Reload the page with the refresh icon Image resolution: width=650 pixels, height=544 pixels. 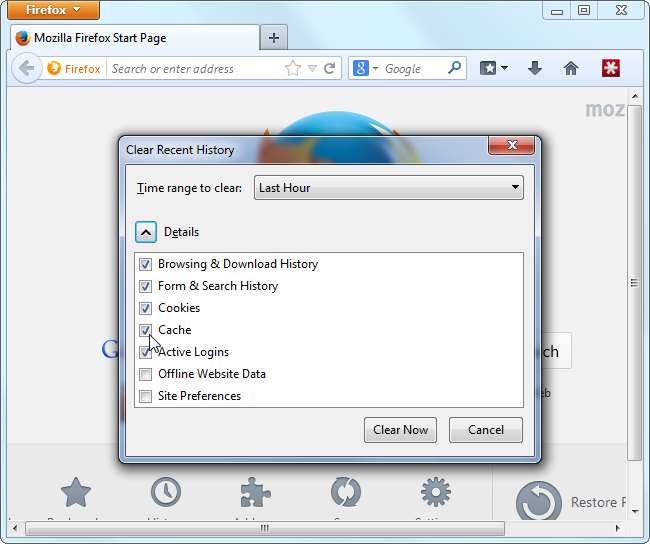tap(330, 68)
